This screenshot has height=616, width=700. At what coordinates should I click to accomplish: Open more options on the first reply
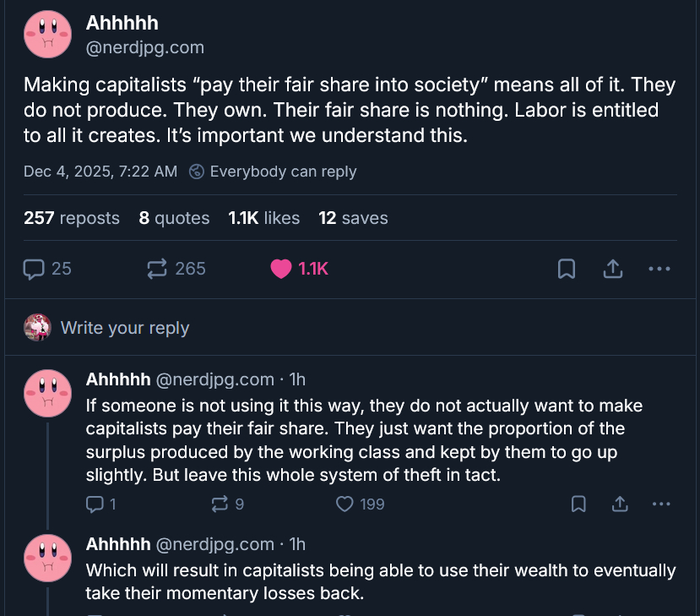(661, 504)
